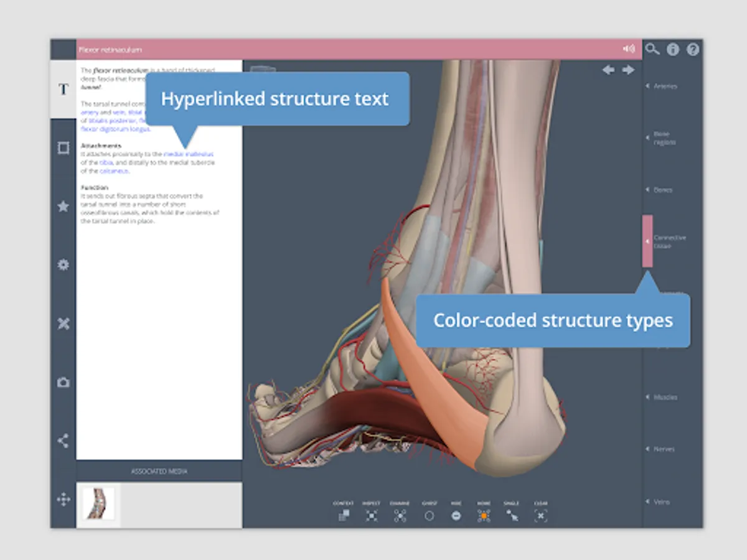
Task: Select the Clear tool
Action: click(x=540, y=512)
